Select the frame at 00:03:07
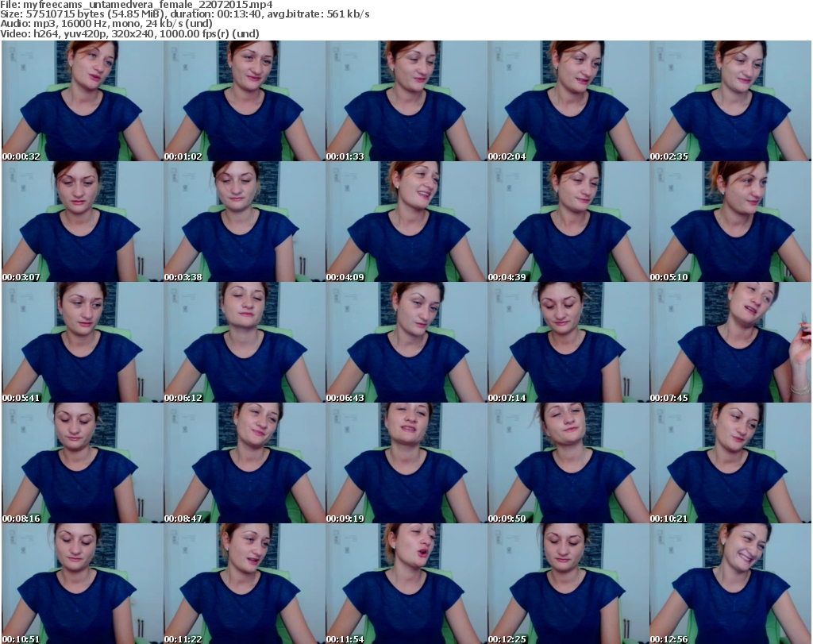Screen dimensions: 813x644 pos(83,222)
